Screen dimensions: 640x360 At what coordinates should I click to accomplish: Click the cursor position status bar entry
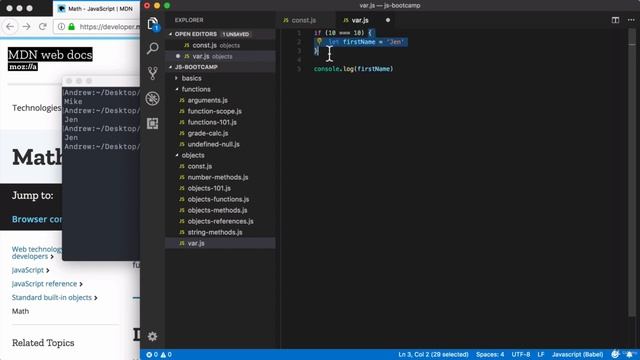pyautogui.click(x=433, y=355)
